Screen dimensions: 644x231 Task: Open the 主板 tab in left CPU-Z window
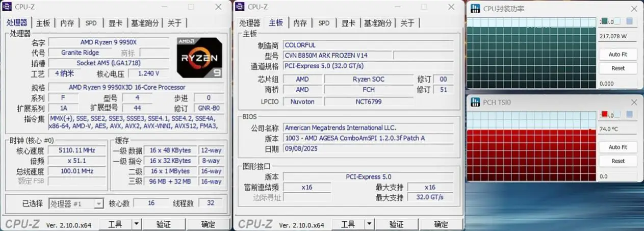[43, 23]
